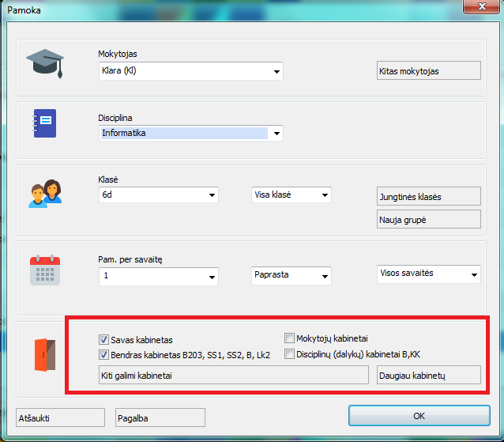Screen dimensions: 504x442
Task: Click the orange door classroom icon
Action: click(x=45, y=354)
